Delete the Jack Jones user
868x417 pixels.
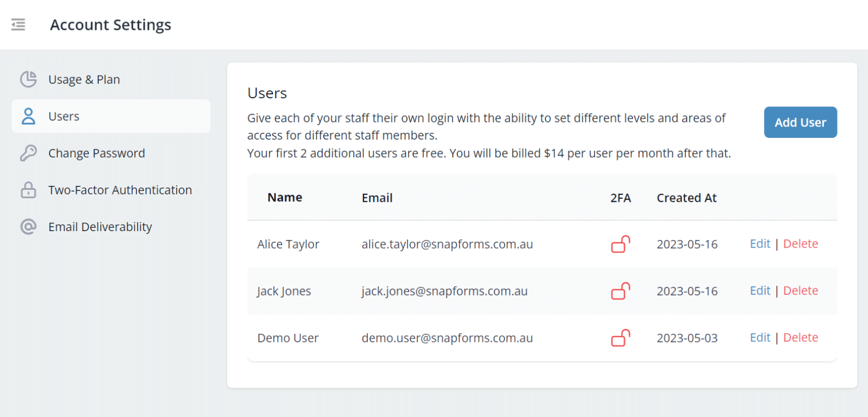tap(800, 290)
